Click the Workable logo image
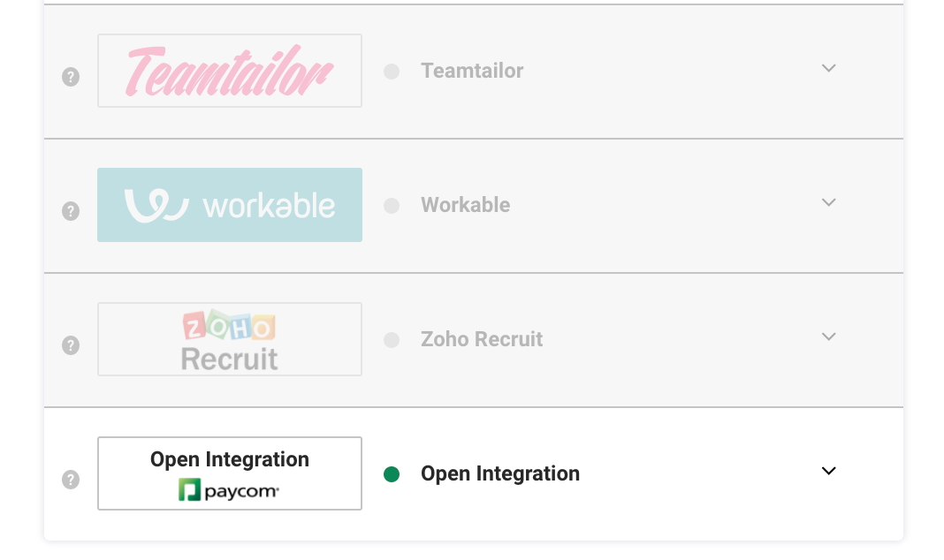Screen dimensions: 944x560 tap(230, 205)
